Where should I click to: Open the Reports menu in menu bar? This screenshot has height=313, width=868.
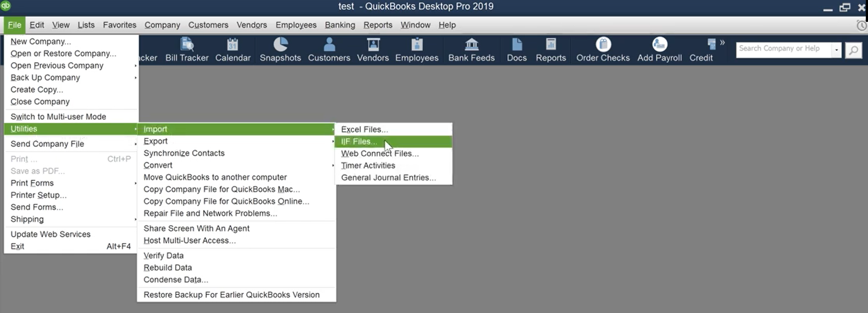[x=378, y=25]
